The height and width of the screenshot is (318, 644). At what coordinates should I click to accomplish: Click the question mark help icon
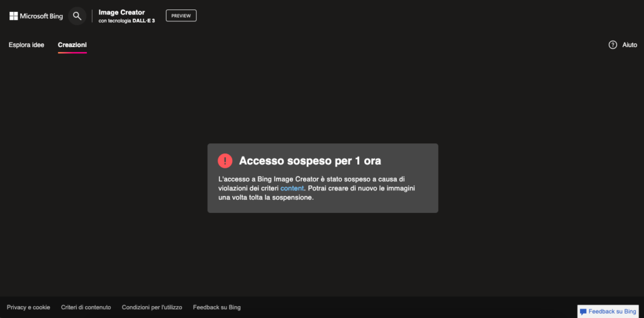(x=613, y=45)
